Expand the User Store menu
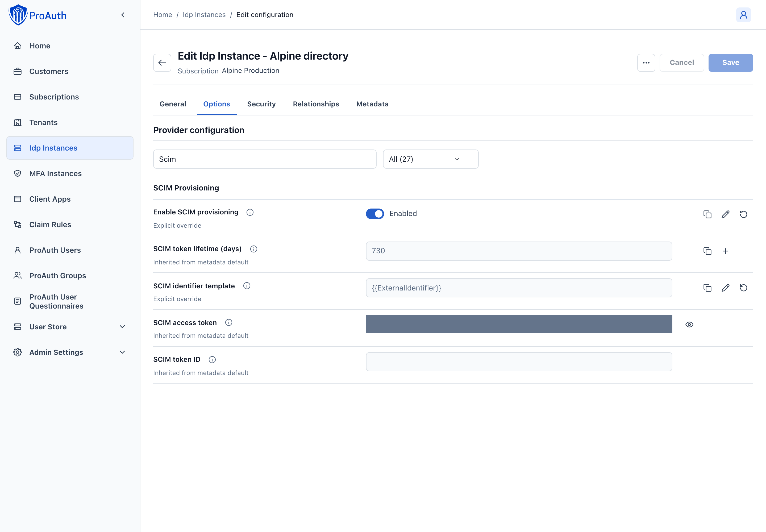766x532 pixels. point(70,327)
